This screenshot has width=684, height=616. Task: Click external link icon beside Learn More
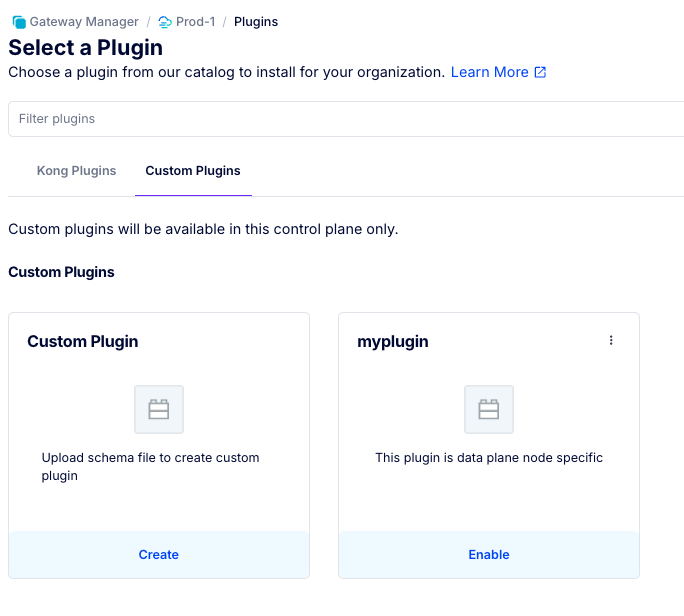pyautogui.click(x=541, y=72)
